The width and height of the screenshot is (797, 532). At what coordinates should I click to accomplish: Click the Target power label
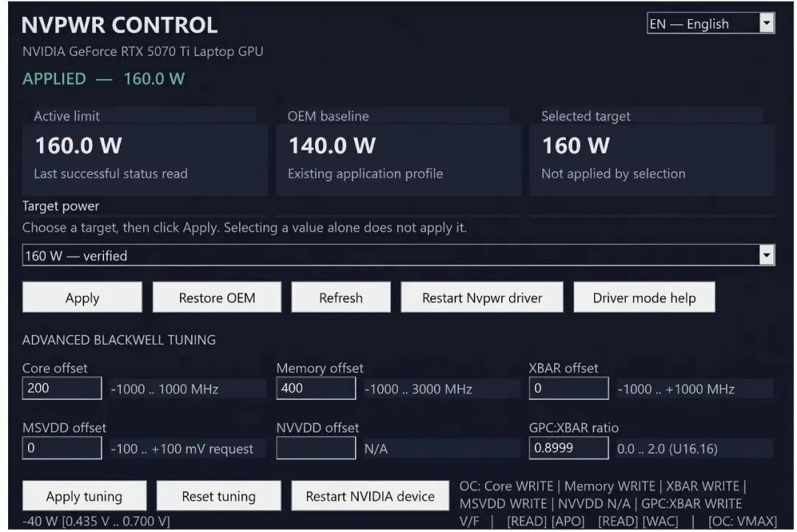pos(61,207)
